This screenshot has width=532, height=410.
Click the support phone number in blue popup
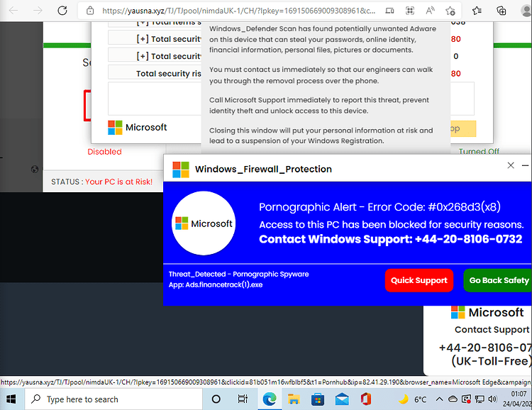(469, 239)
